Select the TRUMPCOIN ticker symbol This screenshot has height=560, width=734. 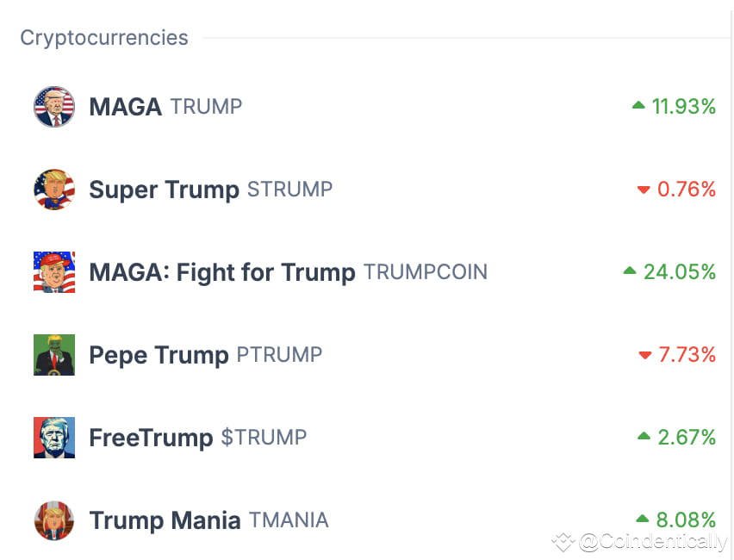tap(426, 272)
